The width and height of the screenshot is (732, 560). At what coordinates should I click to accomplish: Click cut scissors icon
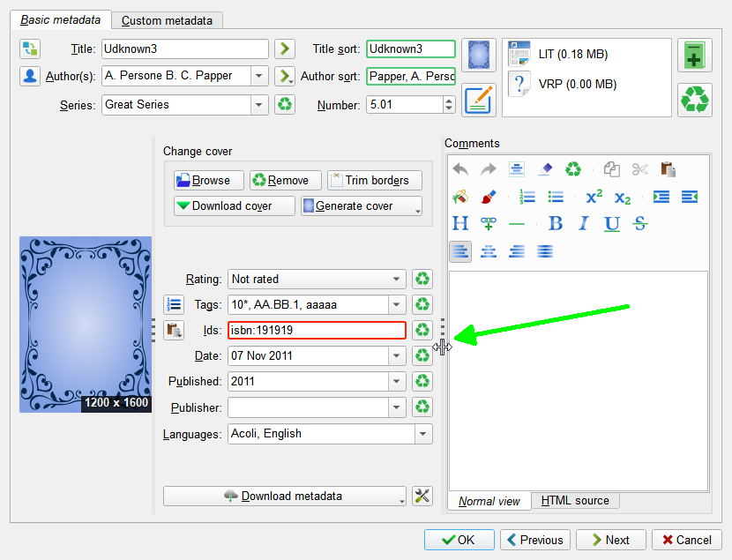point(640,169)
